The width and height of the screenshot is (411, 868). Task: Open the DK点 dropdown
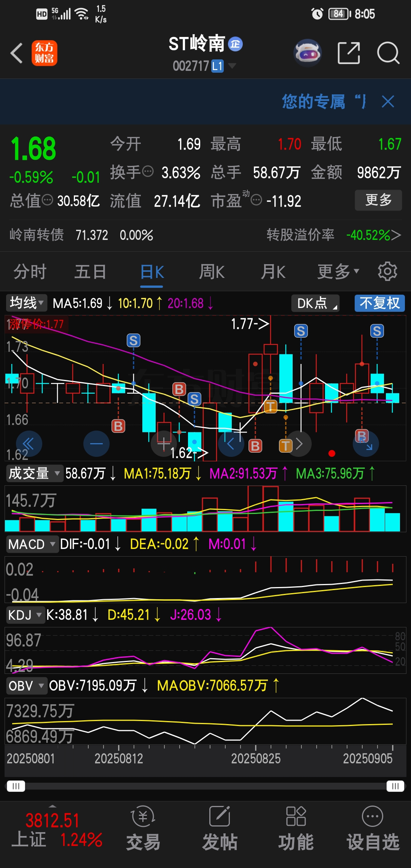coord(315,303)
